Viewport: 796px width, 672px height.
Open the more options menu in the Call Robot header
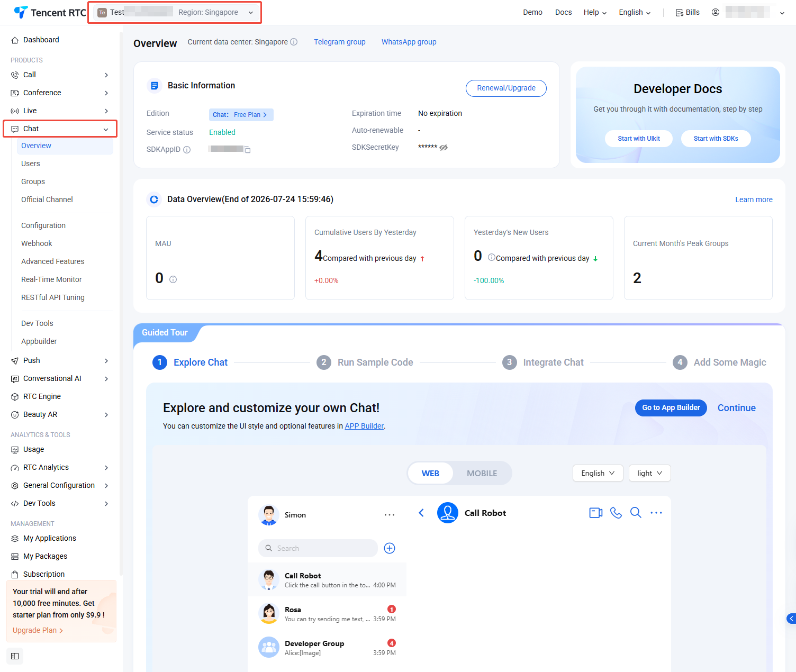[656, 513]
